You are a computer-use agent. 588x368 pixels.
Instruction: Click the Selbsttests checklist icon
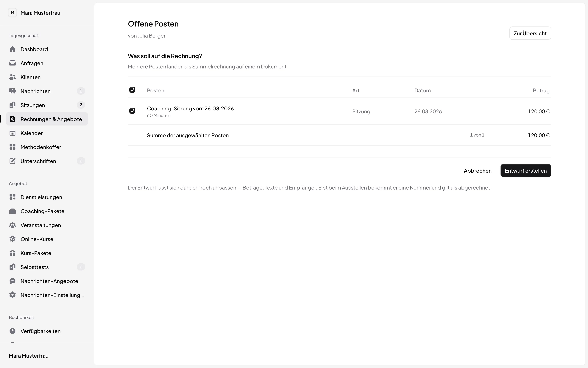pyautogui.click(x=12, y=267)
